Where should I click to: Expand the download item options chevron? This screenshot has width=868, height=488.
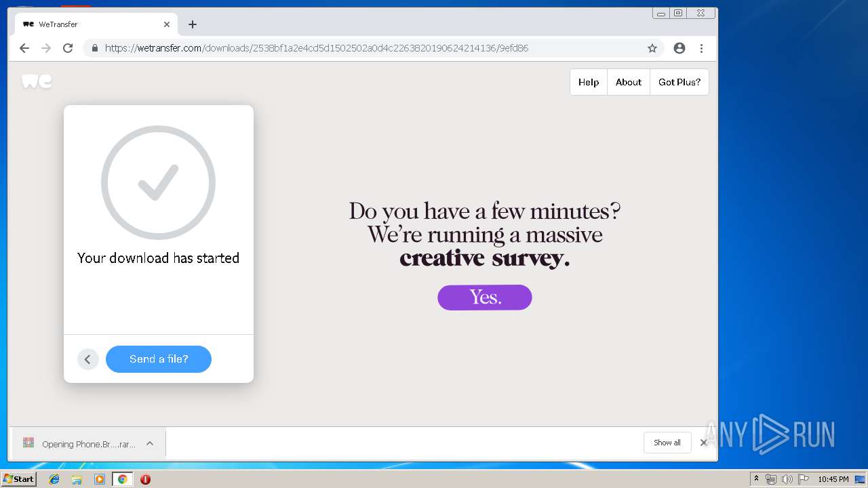tap(150, 444)
